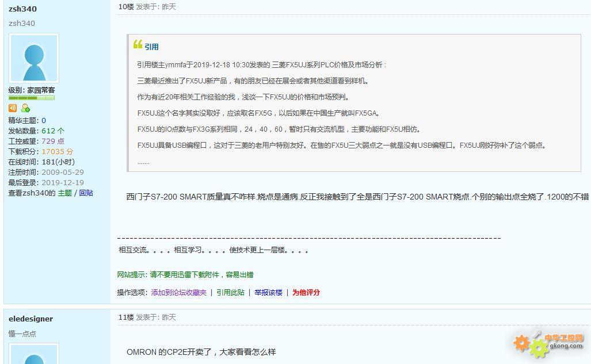The width and height of the screenshot is (591, 364).
Task: Click 引用此贴 to quote post
Action: click(230, 292)
